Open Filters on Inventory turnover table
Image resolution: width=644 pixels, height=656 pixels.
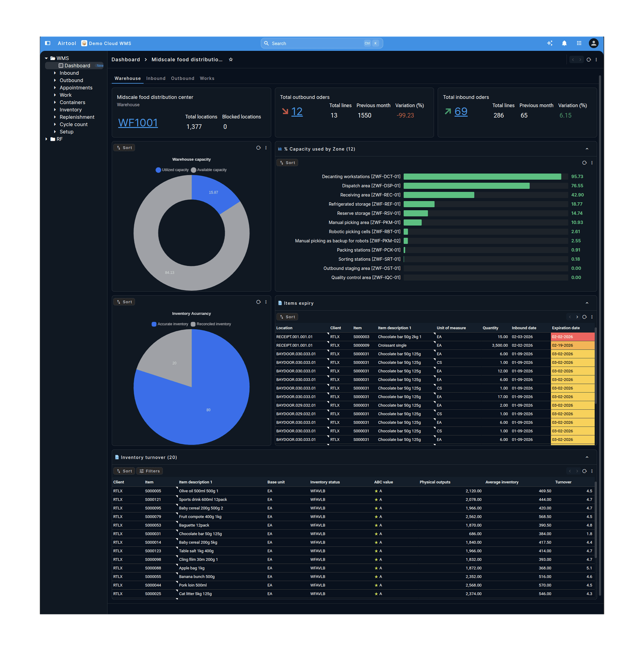(149, 471)
